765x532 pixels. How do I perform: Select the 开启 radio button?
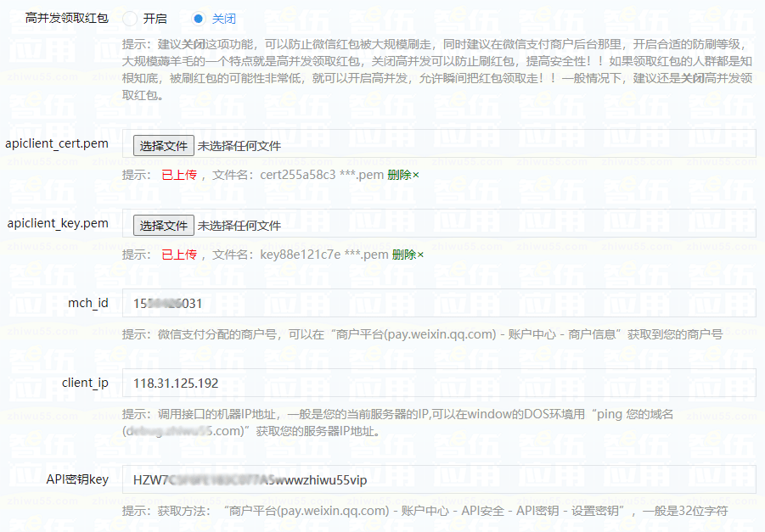[130, 18]
